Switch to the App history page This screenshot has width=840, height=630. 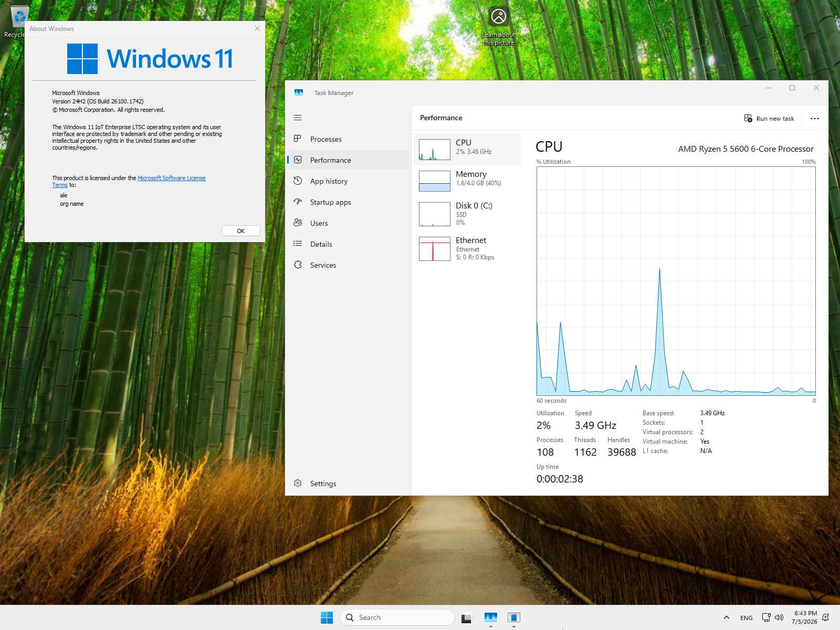pyautogui.click(x=348, y=181)
